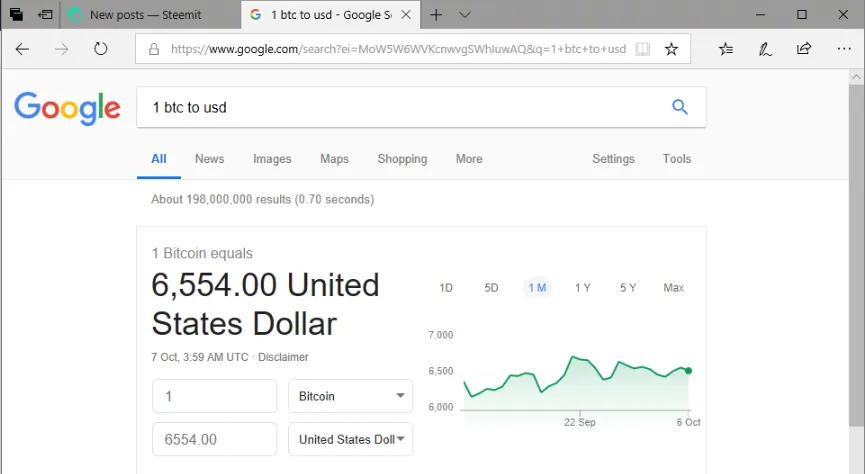This screenshot has width=865, height=474.
Task: Expand the United States Dollar dropdown
Action: pos(350,439)
